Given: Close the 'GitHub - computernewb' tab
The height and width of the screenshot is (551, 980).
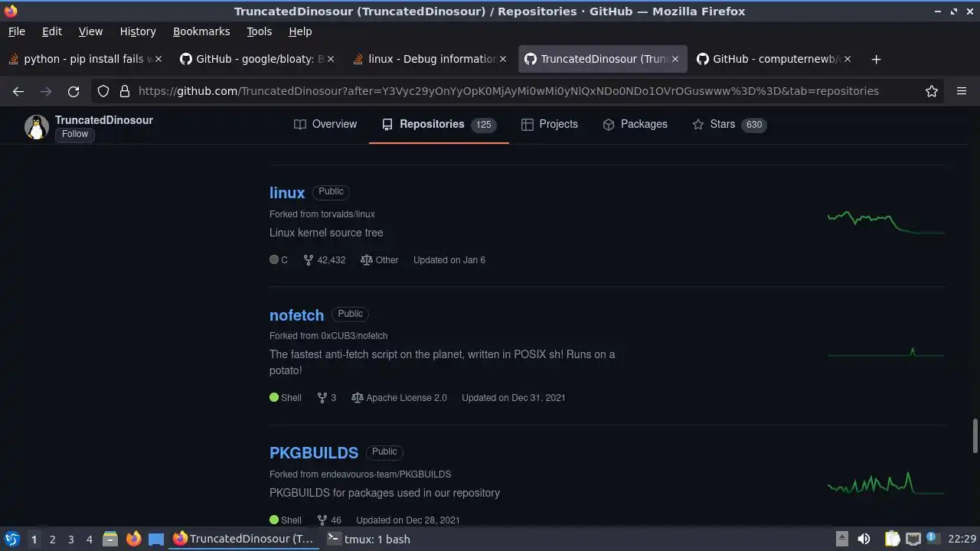Looking at the screenshot, I should click(x=848, y=59).
